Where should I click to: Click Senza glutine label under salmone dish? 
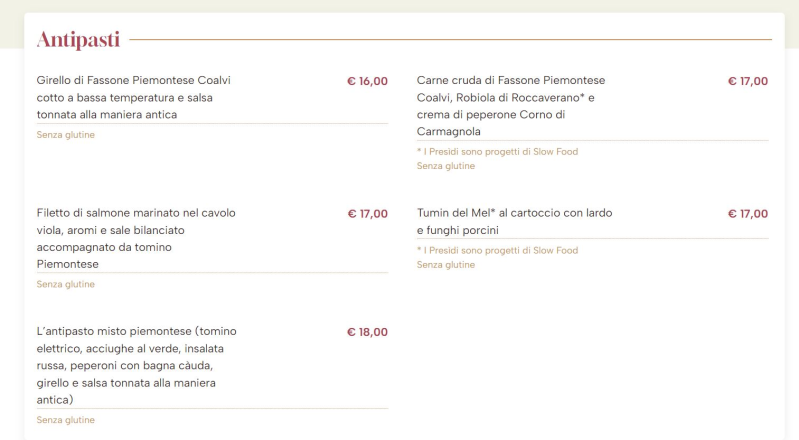(66, 284)
